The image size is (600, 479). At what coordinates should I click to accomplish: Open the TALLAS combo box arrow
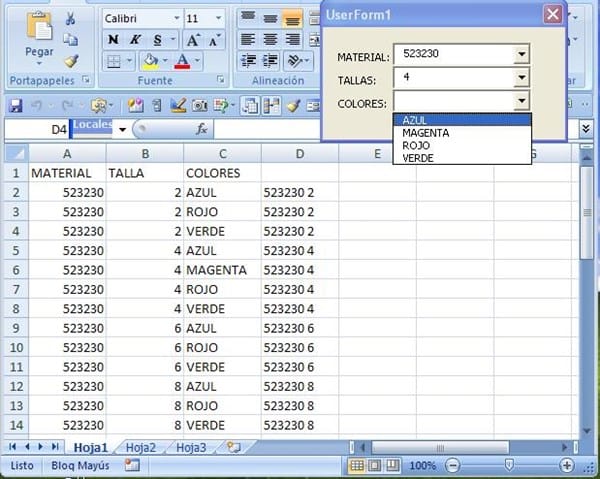(521, 78)
